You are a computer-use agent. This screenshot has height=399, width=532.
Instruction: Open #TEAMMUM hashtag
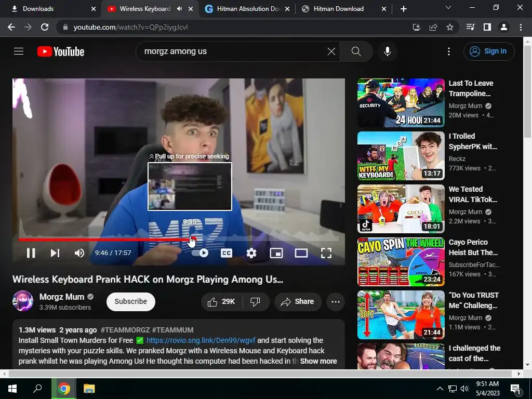(172, 330)
